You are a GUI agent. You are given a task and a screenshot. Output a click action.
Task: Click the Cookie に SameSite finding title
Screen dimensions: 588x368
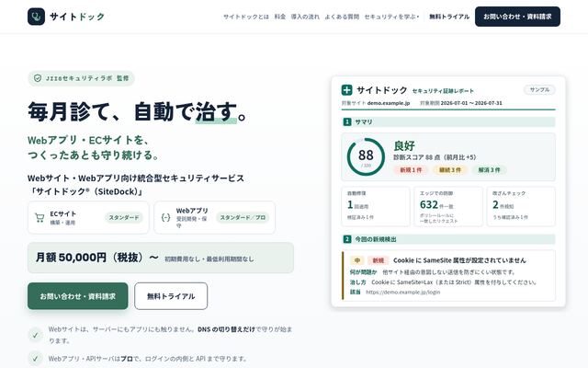(x=459, y=260)
